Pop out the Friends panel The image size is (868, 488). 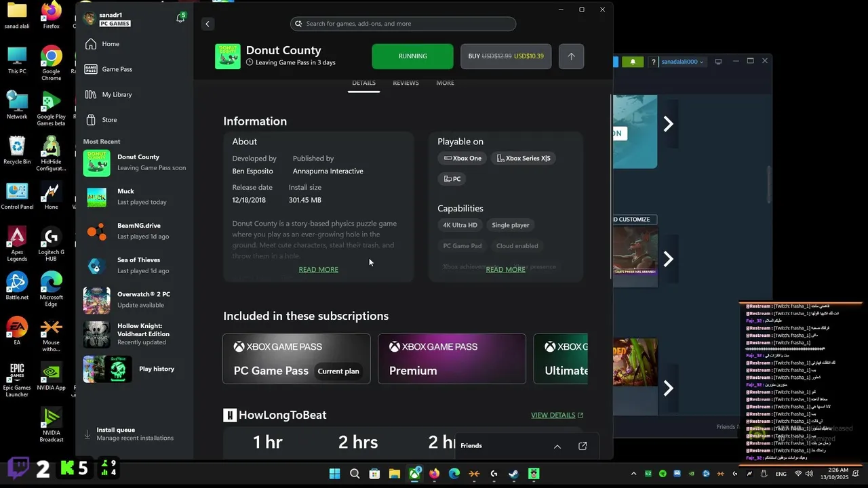[x=583, y=446]
